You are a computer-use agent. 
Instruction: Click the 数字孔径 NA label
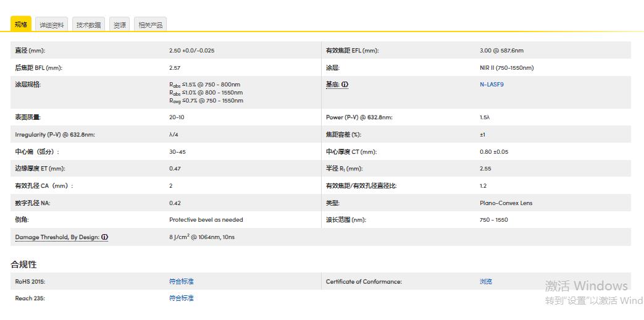coord(33,203)
